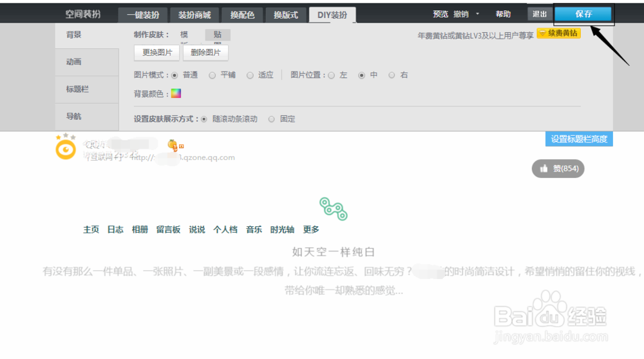Select 平铺 image mode radio
Image resolution: width=644 pixels, height=359 pixels.
(212, 75)
